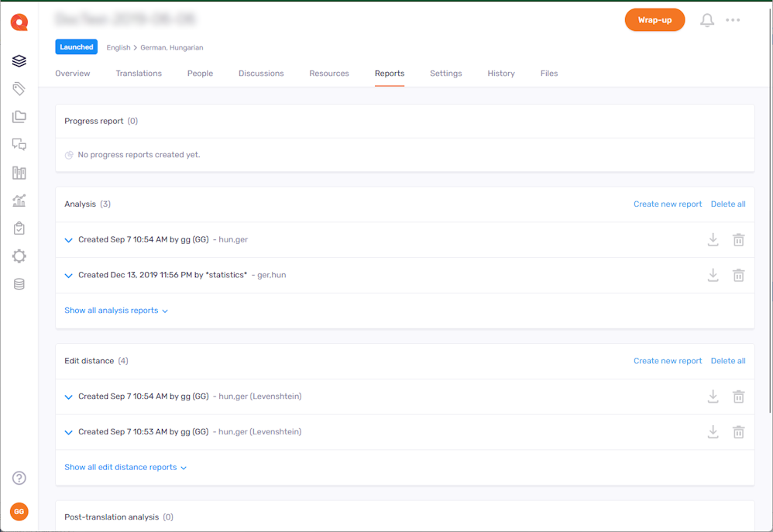Open the chat bubbles icon in sidebar

(x=19, y=145)
